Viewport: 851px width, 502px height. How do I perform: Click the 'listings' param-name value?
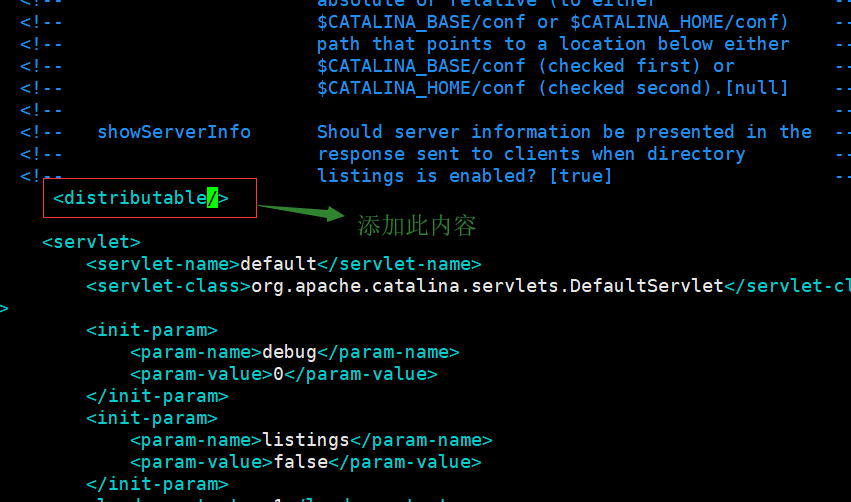(x=306, y=440)
